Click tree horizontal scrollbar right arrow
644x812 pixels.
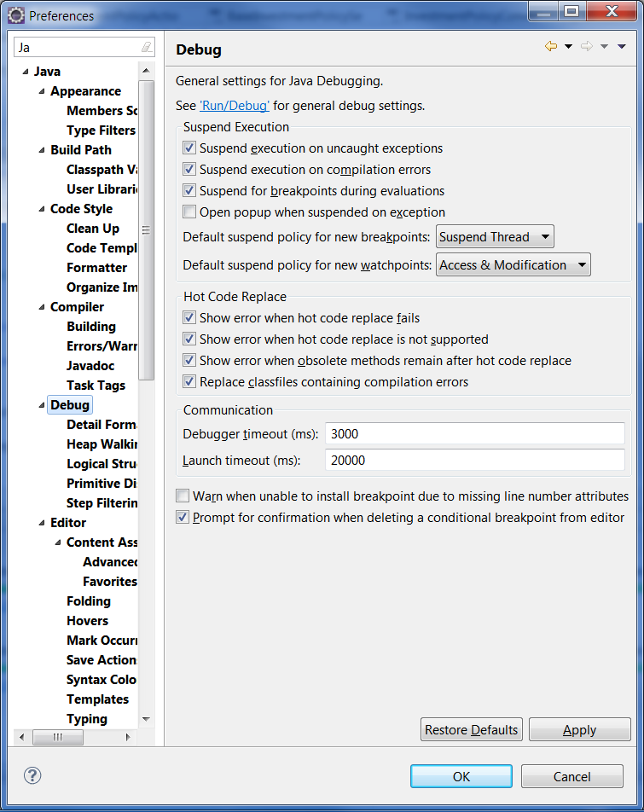(128, 737)
